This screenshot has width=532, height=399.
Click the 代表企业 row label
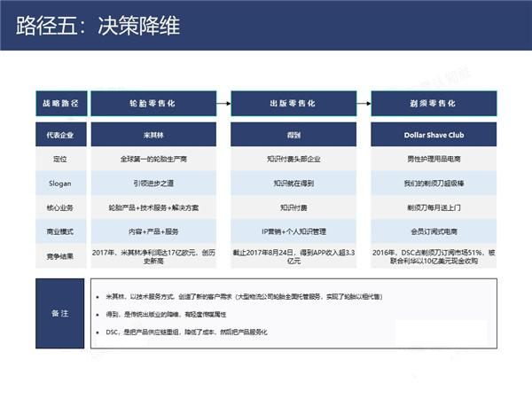pos(59,137)
